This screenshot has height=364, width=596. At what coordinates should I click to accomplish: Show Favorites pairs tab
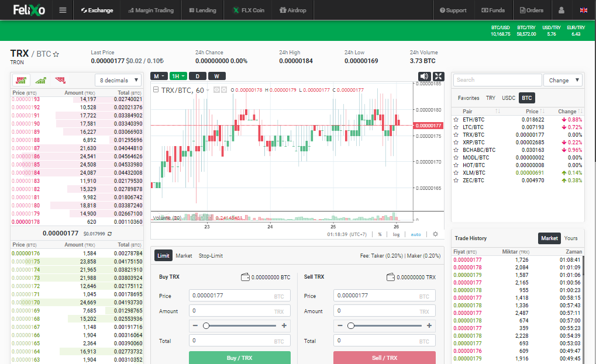468,98
